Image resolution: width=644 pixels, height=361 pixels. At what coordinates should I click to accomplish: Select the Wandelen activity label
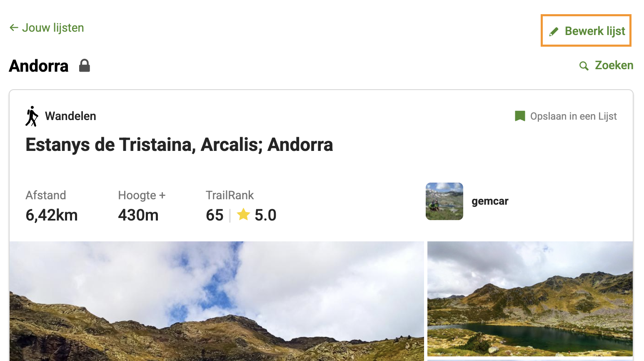point(70,116)
